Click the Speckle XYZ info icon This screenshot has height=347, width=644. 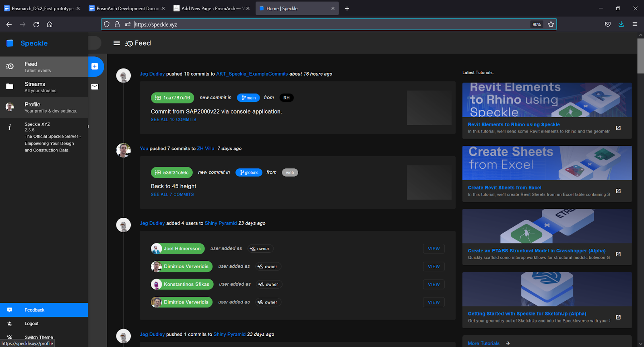pyautogui.click(x=10, y=127)
